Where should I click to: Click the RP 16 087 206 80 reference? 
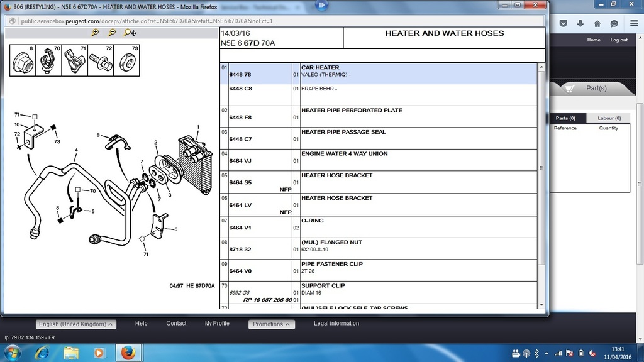coord(267,300)
